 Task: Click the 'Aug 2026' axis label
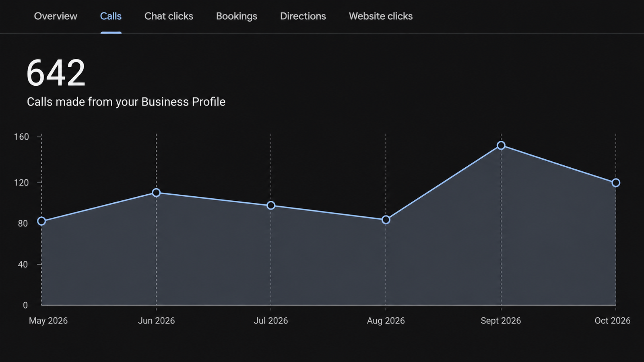pos(386,321)
